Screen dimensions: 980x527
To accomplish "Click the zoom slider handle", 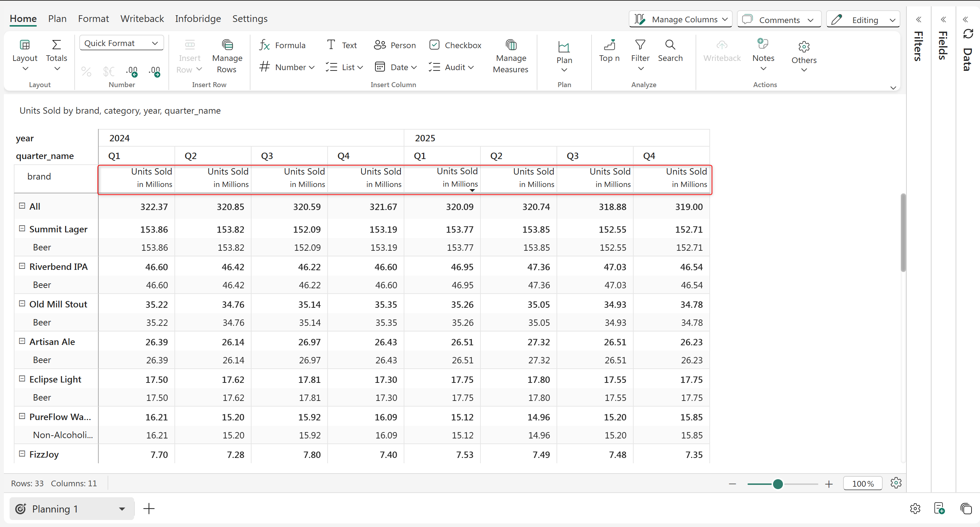I will (778, 484).
